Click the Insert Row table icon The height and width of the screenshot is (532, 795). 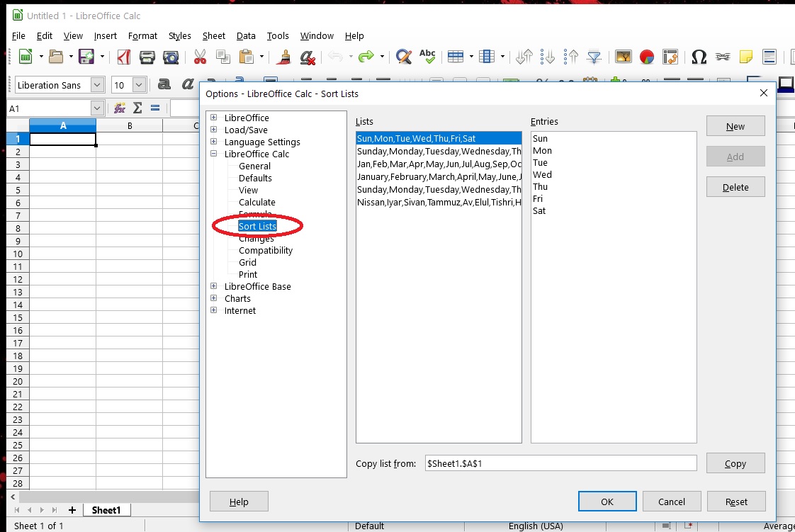(x=456, y=57)
